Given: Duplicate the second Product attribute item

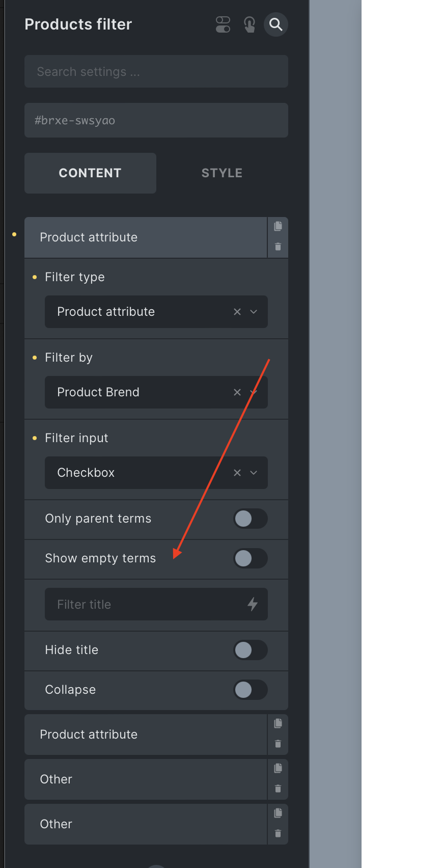Looking at the screenshot, I should pos(278,723).
